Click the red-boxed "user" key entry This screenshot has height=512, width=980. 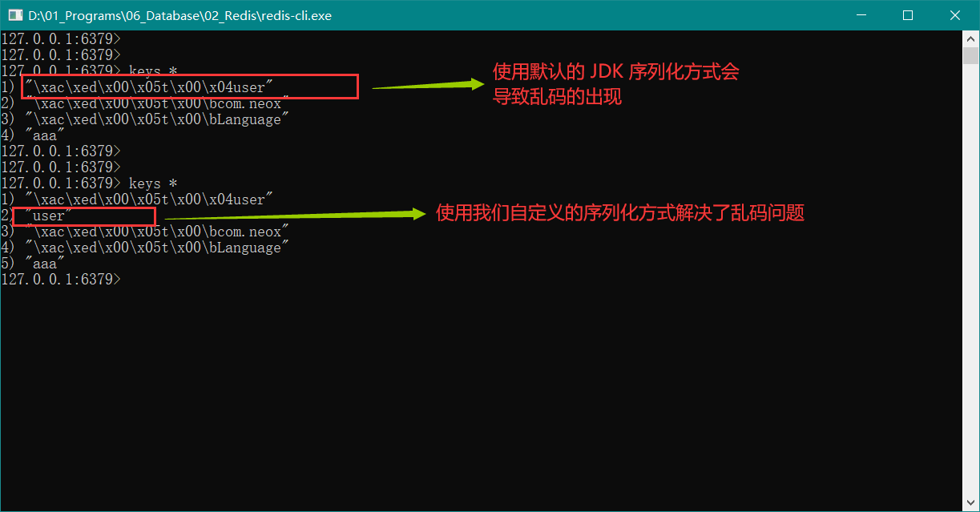(88, 216)
